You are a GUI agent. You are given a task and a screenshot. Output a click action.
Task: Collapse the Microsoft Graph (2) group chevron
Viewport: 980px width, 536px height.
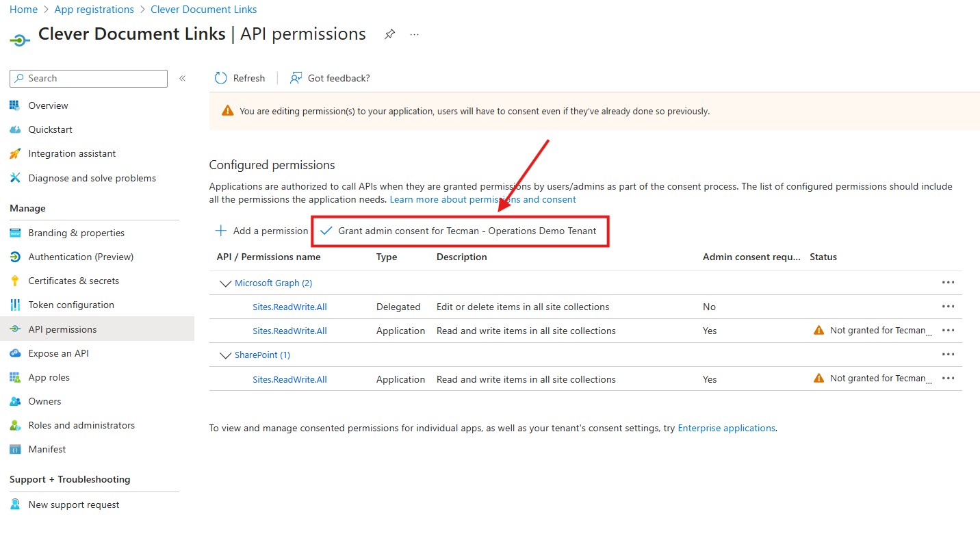224,283
